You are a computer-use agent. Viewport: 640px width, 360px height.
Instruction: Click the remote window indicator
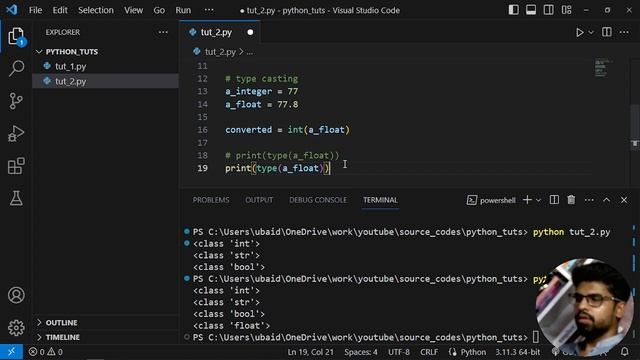point(11,352)
